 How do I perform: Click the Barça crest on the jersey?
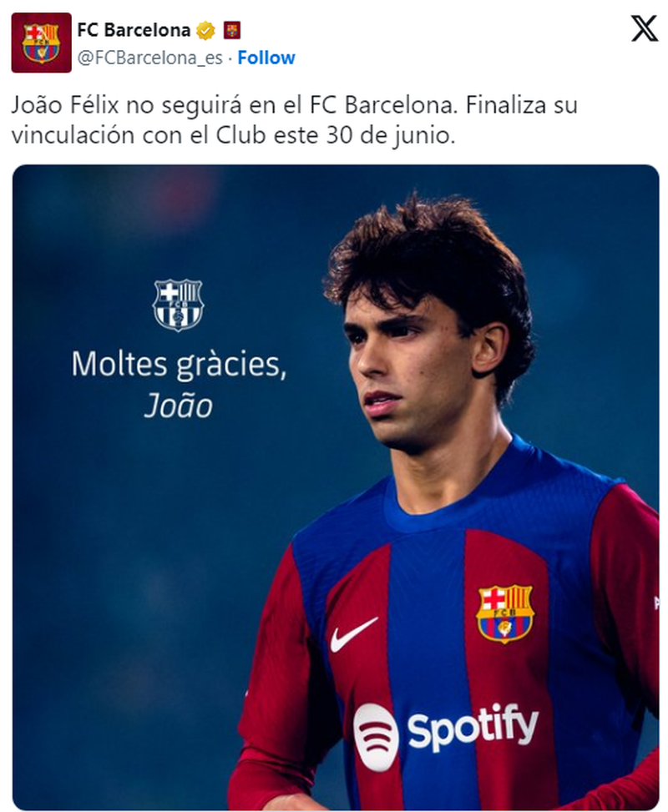tap(504, 613)
